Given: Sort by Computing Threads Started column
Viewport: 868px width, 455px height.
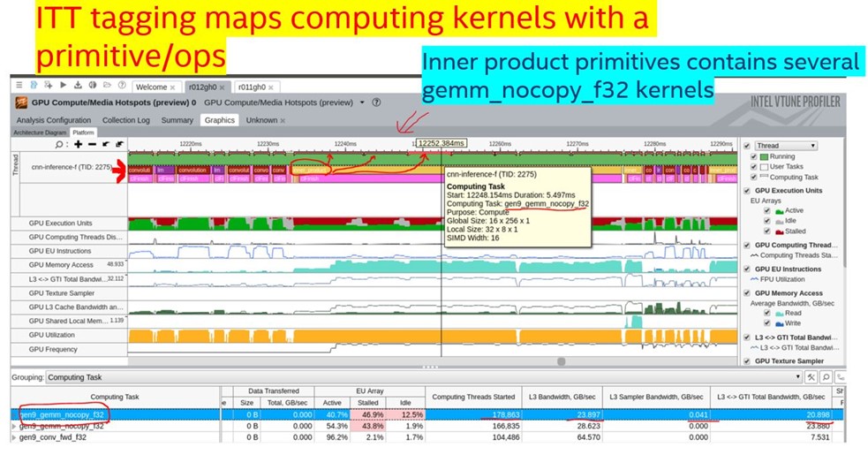Looking at the screenshot, I should 473,397.
